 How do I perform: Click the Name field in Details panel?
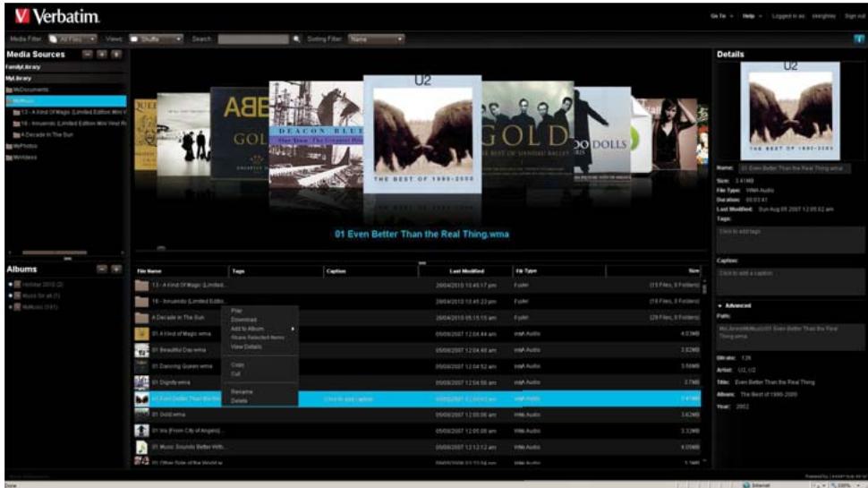click(x=795, y=167)
